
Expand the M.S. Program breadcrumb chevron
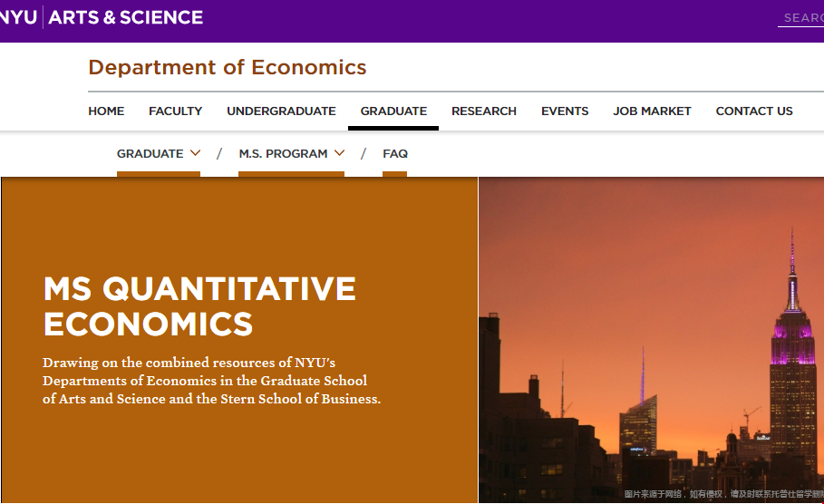click(340, 153)
